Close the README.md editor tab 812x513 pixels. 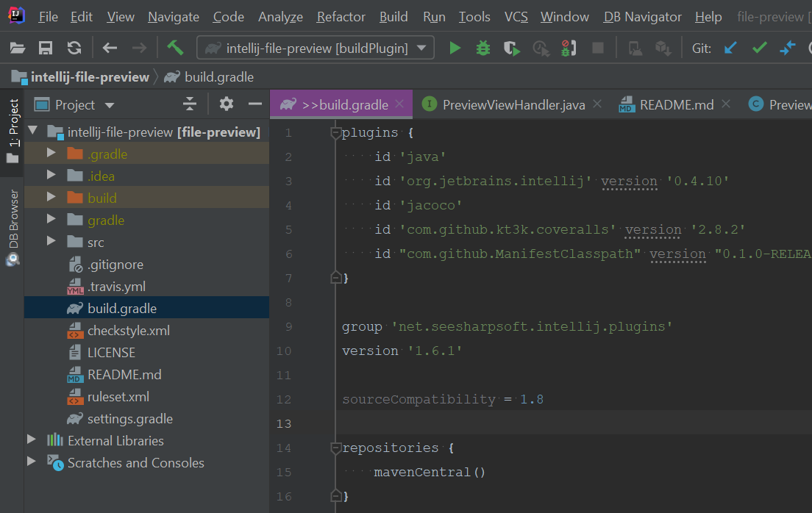(726, 104)
